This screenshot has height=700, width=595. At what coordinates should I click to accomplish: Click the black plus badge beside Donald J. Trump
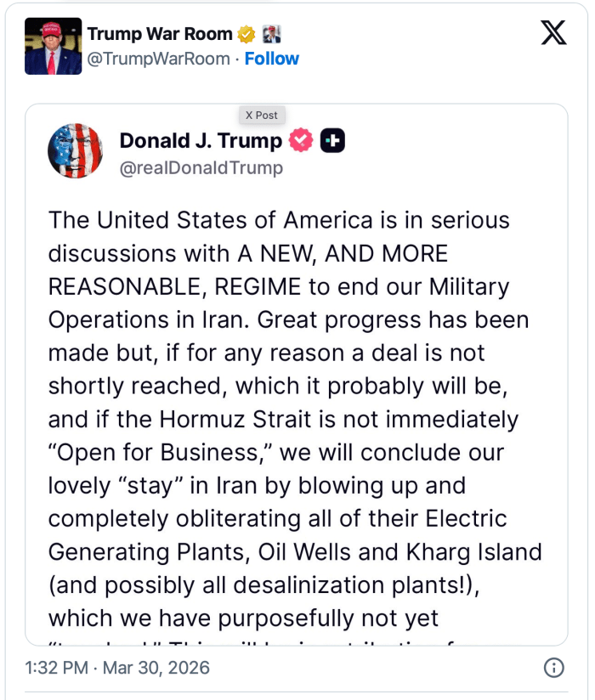[x=332, y=141]
